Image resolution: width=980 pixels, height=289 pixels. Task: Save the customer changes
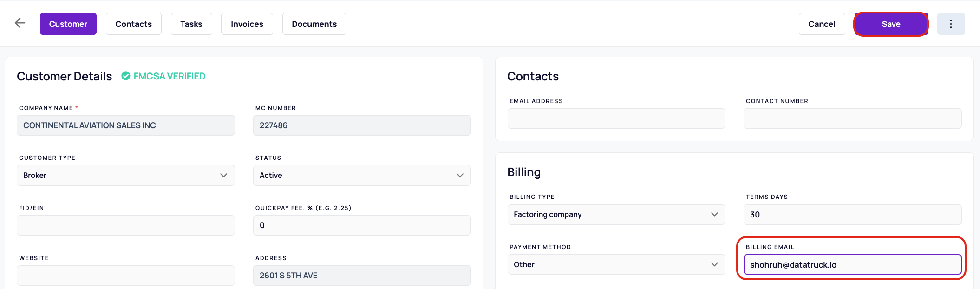click(891, 24)
